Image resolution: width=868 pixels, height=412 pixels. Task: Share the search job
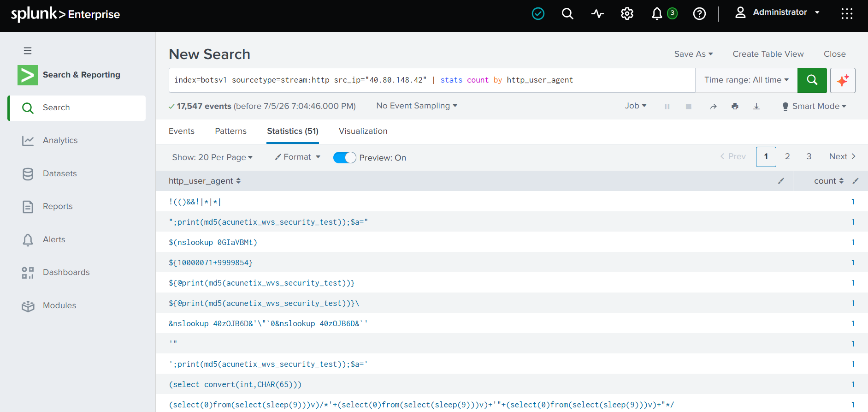pos(713,107)
